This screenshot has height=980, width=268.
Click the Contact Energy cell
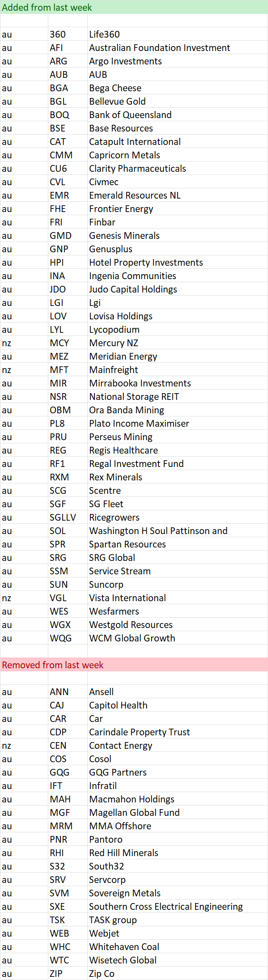point(178,745)
